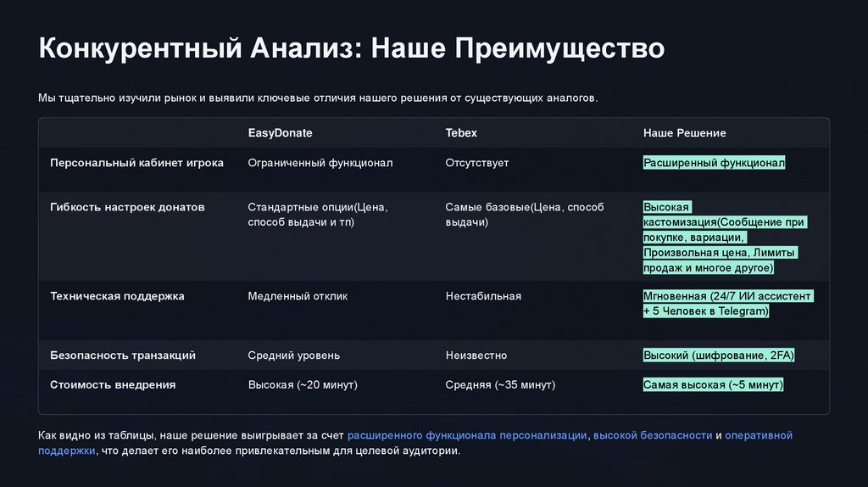Click highlighted cell starting 'Высокая кастомизация'

click(x=725, y=237)
